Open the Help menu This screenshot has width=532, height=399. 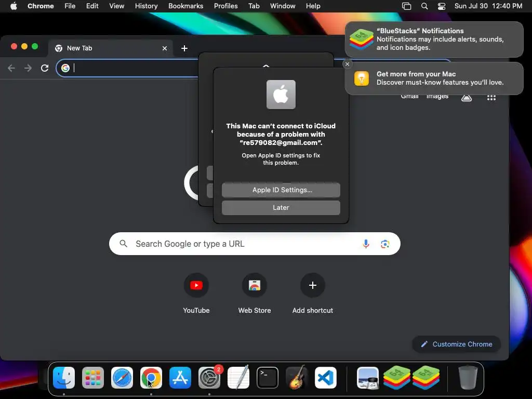[313, 6]
